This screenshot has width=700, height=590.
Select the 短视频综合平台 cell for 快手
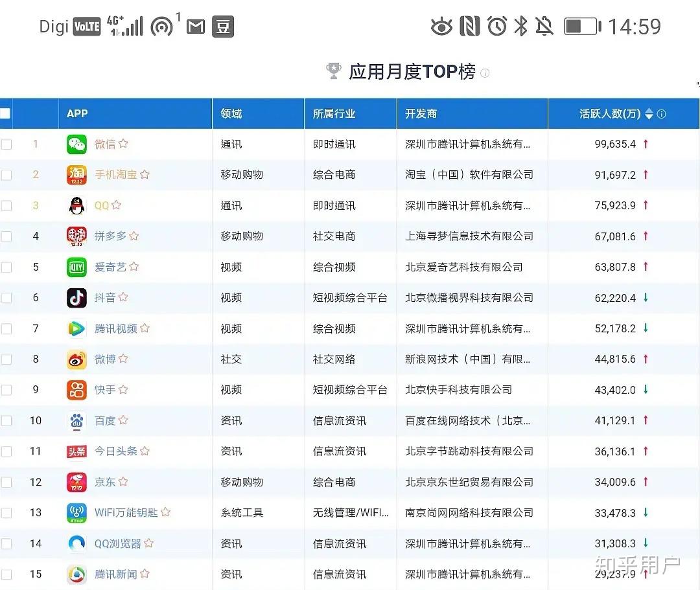pyautogui.click(x=350, y=390)
